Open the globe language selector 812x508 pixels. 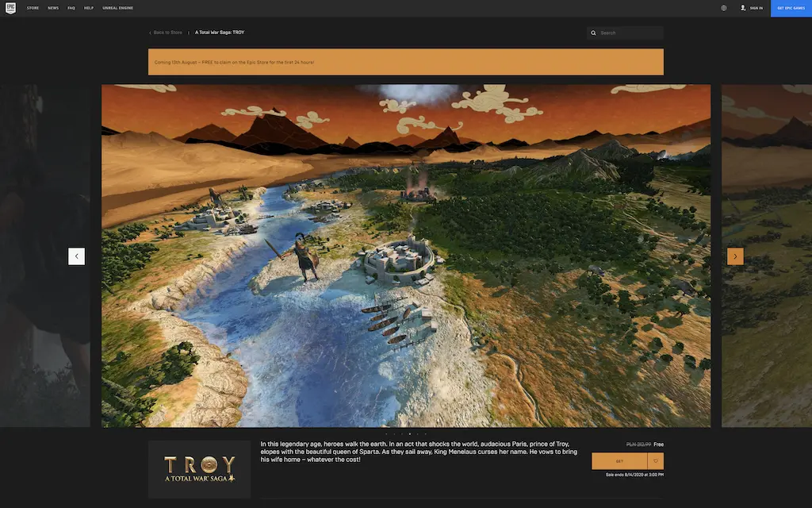point(723,8)
